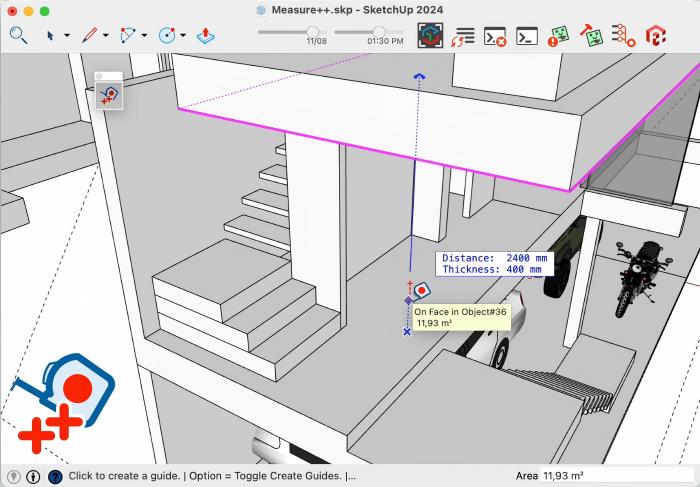Click the '01:30 PM' time label
The width and height of the screenshot is (700, 487).
pos(385,41)
